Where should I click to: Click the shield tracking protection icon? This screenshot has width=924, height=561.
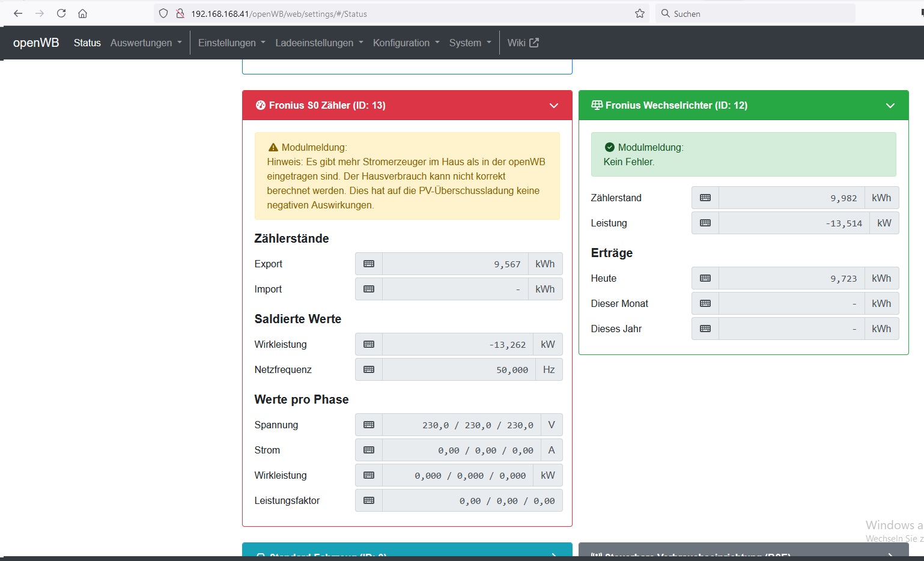[x=163, y=13]
